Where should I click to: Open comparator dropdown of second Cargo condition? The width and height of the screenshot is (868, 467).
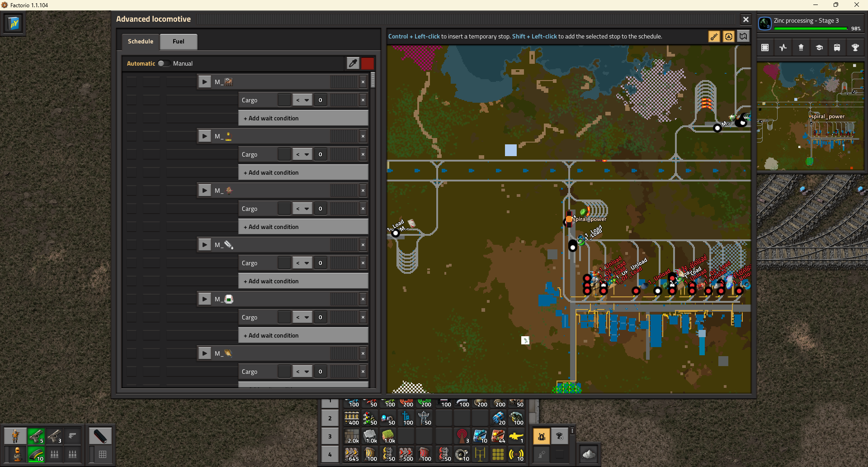tap(302, 154)
